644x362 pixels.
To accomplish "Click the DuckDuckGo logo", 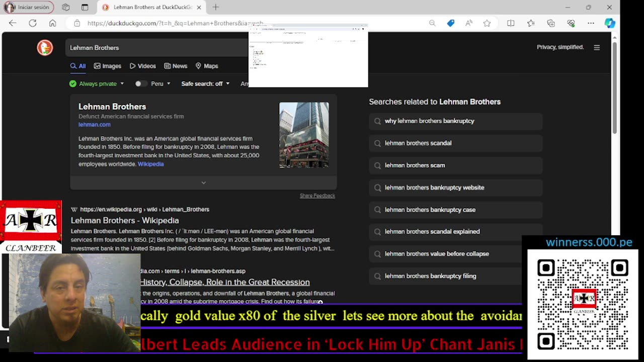I will click(x=45, y=48).
